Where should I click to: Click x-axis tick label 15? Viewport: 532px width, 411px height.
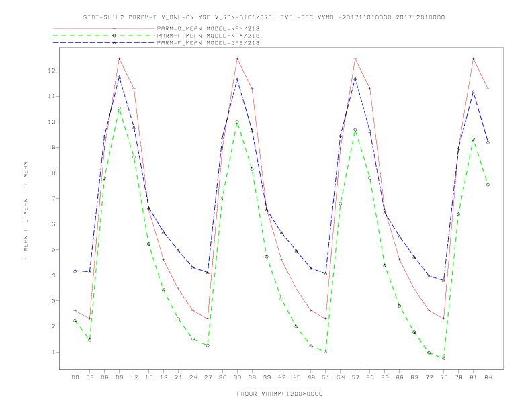click(148, 377)
